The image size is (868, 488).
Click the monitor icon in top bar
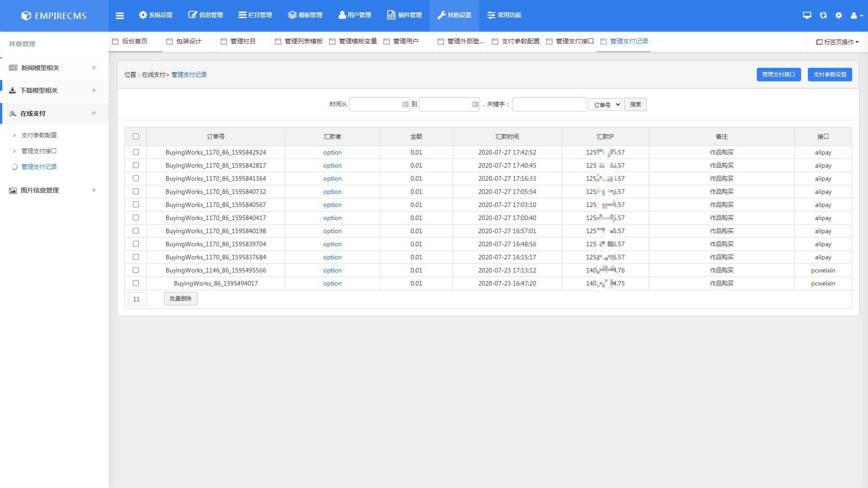click(807, 15)
